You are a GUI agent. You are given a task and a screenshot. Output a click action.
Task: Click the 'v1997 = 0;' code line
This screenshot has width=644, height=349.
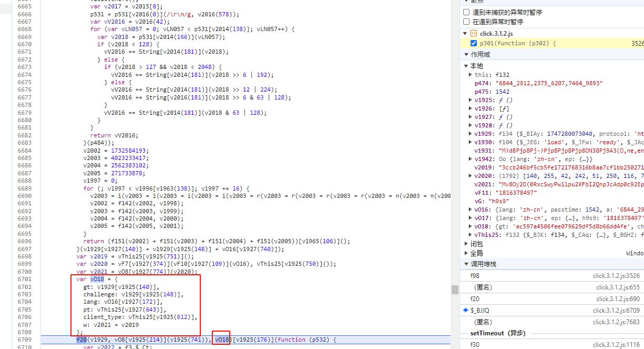click(x=100, y=181)
